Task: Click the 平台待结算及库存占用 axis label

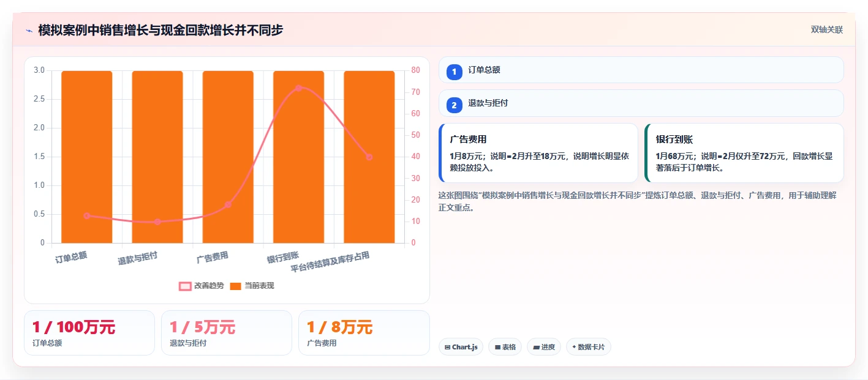Action: [x=330, y=262]
